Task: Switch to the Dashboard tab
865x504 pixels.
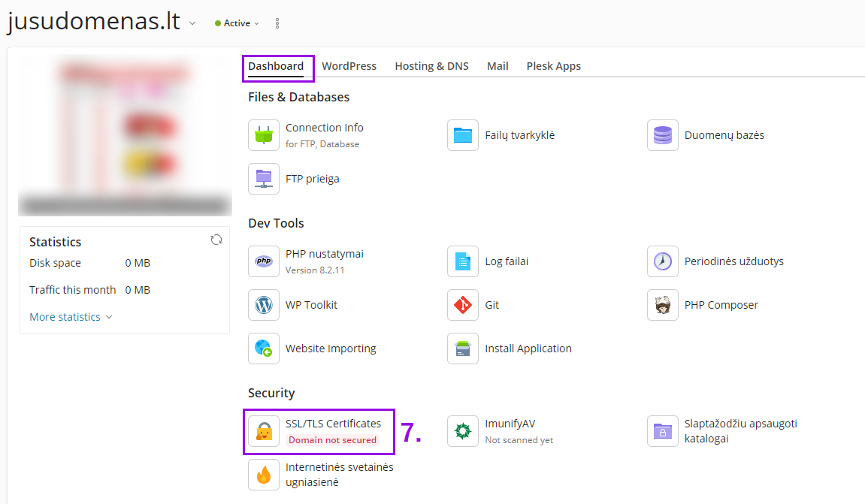Action: tap(276, 66)
